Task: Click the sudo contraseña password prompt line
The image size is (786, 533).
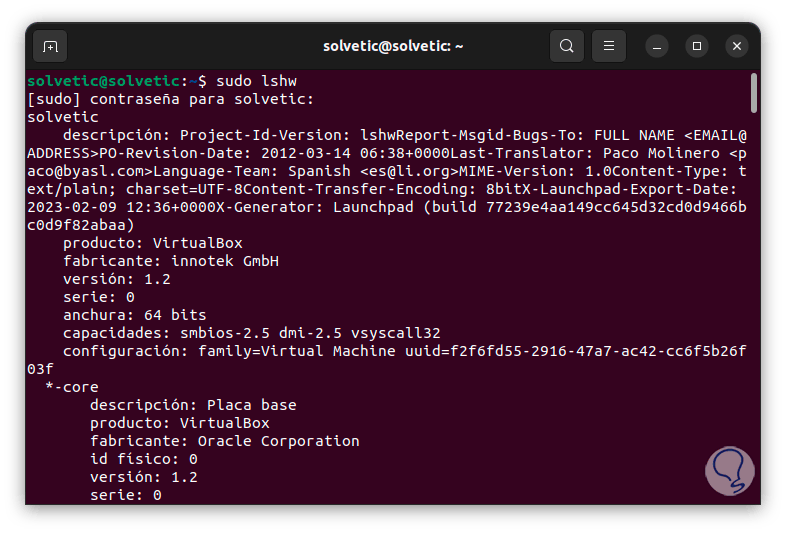Action: click(x=171, y=98)
